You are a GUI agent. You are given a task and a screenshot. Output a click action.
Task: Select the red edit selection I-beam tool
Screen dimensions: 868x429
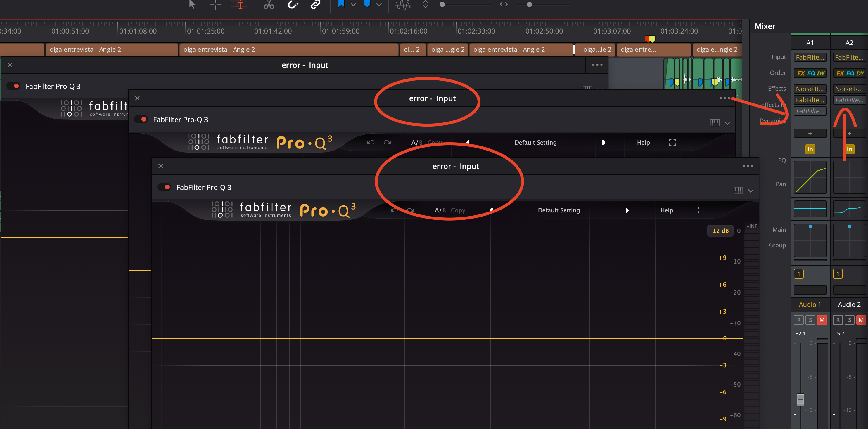(240, 4)
